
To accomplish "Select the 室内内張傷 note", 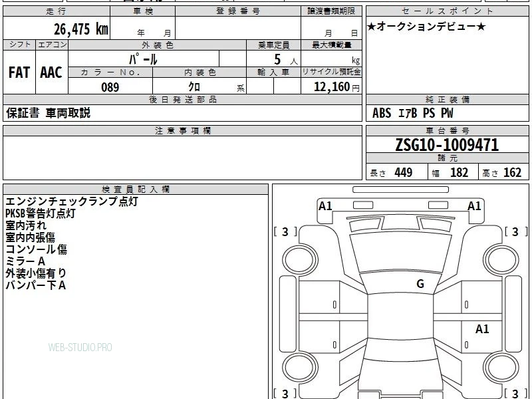I will click(30, 237).
